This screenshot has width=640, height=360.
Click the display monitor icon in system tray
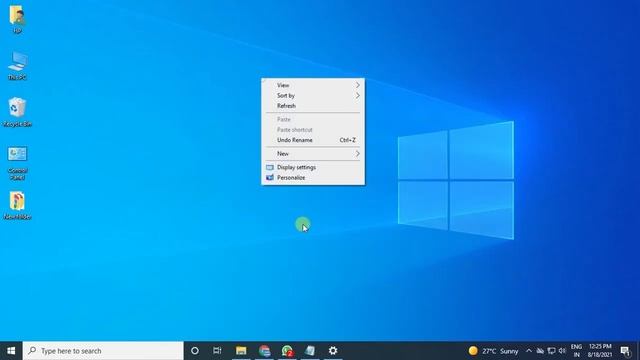tap(551, 351)
